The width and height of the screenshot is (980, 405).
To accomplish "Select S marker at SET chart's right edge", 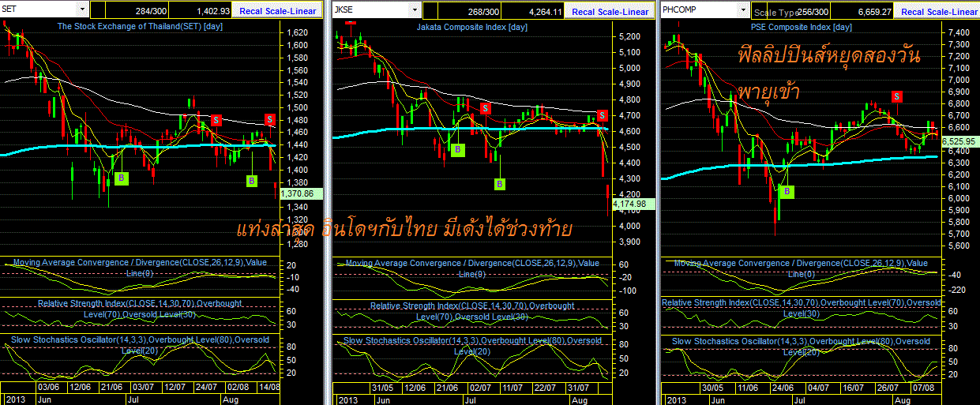I will point(270,119).
